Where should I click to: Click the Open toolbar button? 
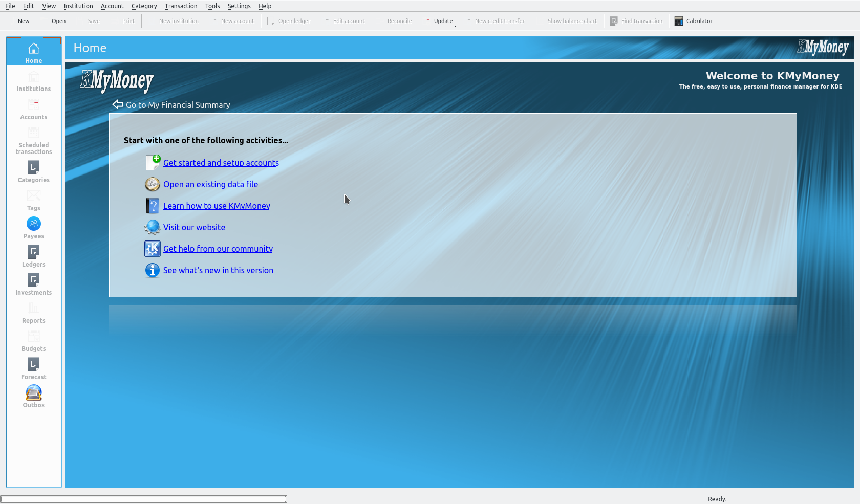[53, 21]
